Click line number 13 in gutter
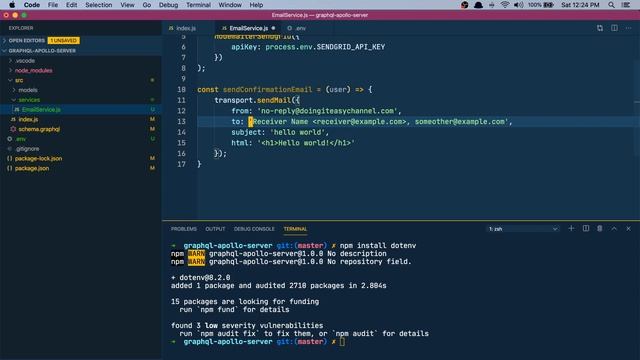The width and height of the screenshot is (640, 360). click(x=181, y=122)
